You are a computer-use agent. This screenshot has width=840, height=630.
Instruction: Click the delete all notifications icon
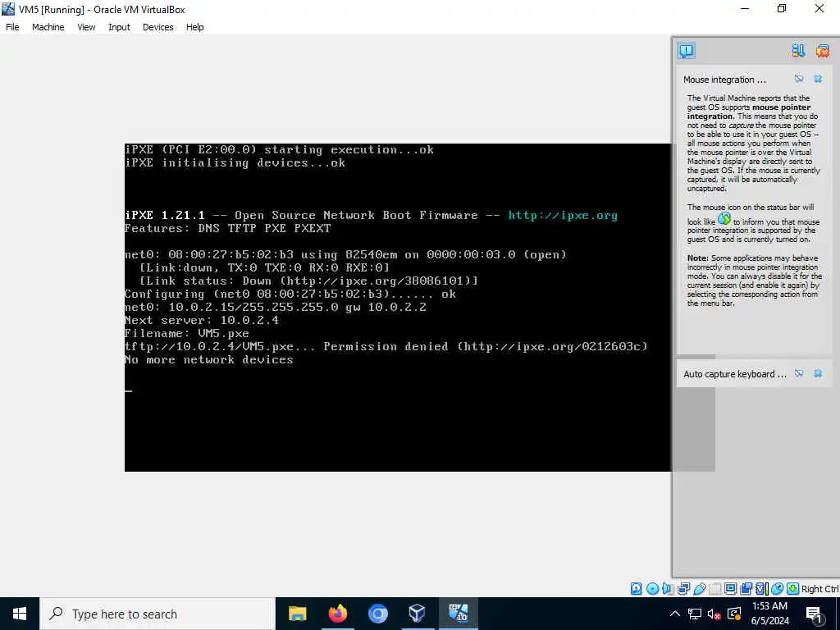point(823,51)
